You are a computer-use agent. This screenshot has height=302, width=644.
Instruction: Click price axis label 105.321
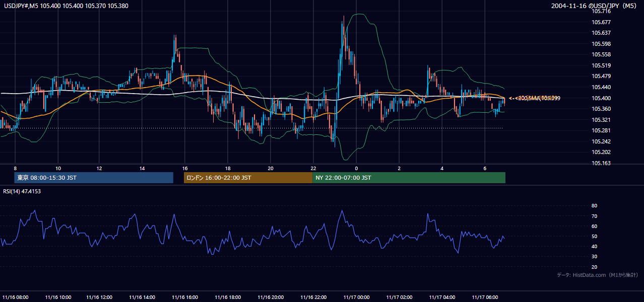tap(601, 120)
